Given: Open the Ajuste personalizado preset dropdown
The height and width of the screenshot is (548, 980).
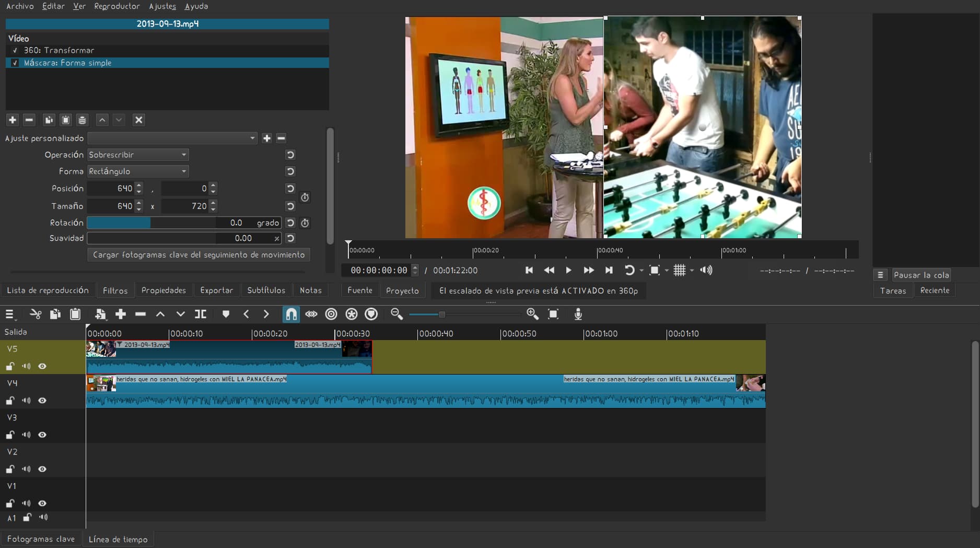Looking at the screenshot, I should click(x=172, y=138).
